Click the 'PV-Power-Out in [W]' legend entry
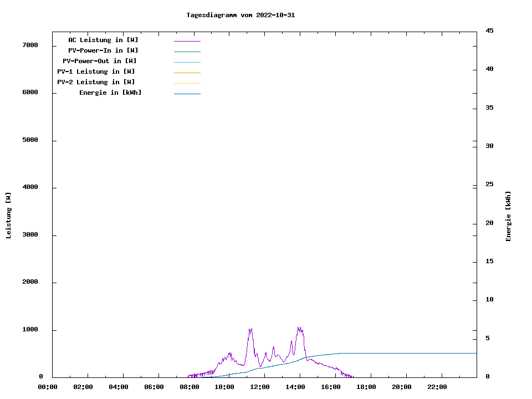Screen dimensions: 532x399 [x=100, y=61]
